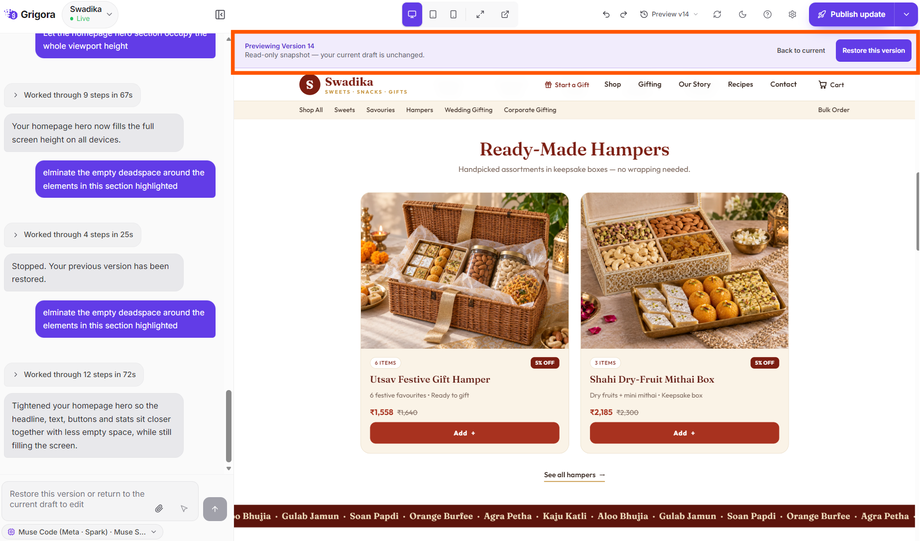
Task: Expand 'Worked through 4 steps in 25s'
Action: [x=73, y=235]
